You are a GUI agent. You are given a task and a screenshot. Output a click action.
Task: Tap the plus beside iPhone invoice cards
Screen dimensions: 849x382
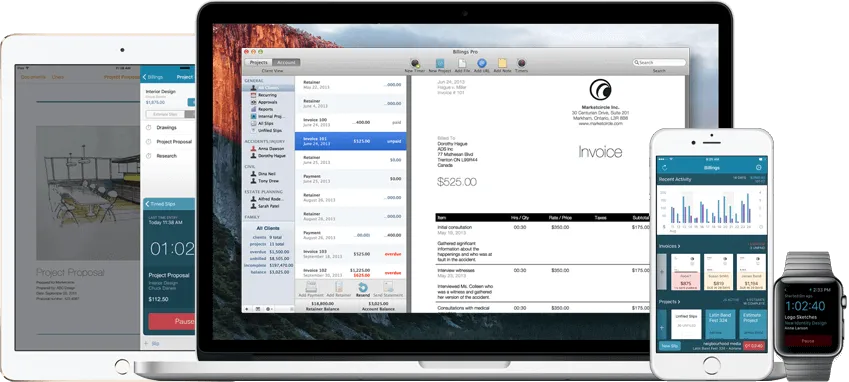662,272
